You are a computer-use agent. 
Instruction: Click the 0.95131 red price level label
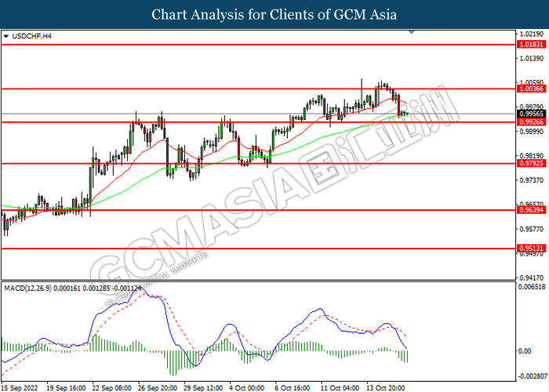(532, 249)
